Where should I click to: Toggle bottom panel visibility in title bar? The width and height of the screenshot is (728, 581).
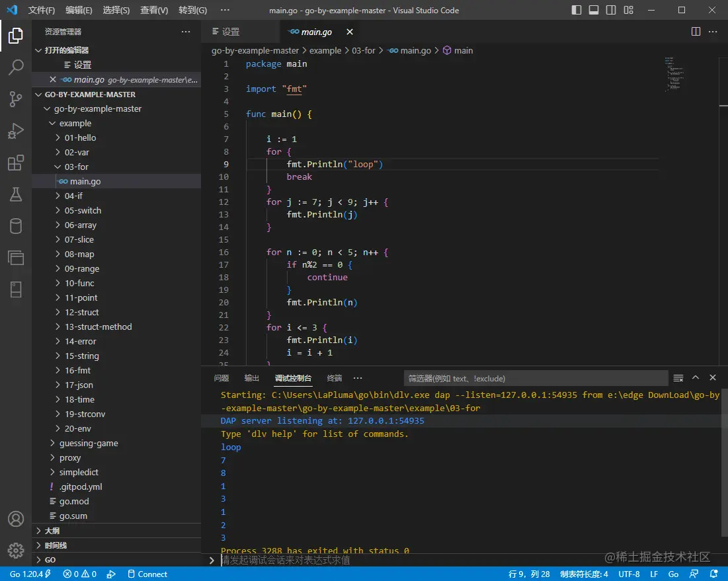[x=593, y=10]
